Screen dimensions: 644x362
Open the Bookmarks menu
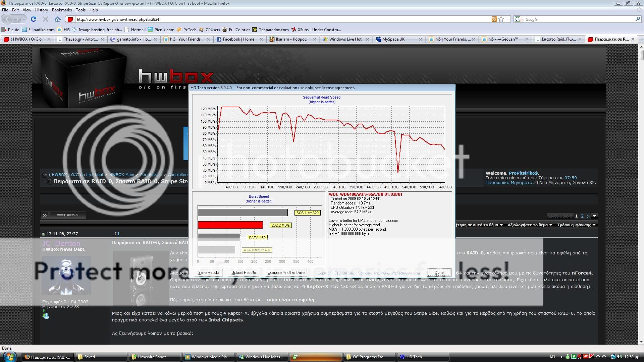(62, 10)
